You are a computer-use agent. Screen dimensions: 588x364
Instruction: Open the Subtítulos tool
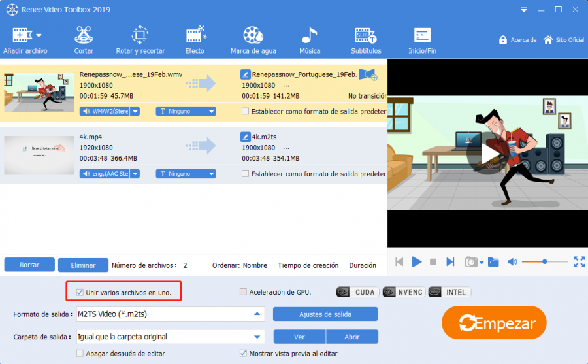pyautogui.click(x=366, y=41)
